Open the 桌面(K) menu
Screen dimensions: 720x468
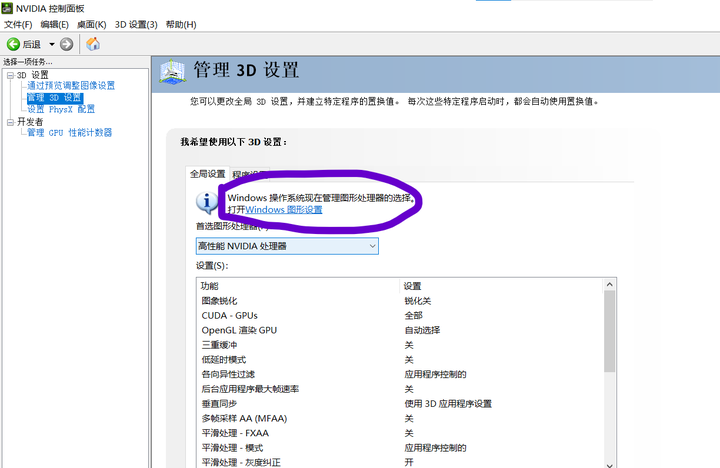click(x=91, y=25)
